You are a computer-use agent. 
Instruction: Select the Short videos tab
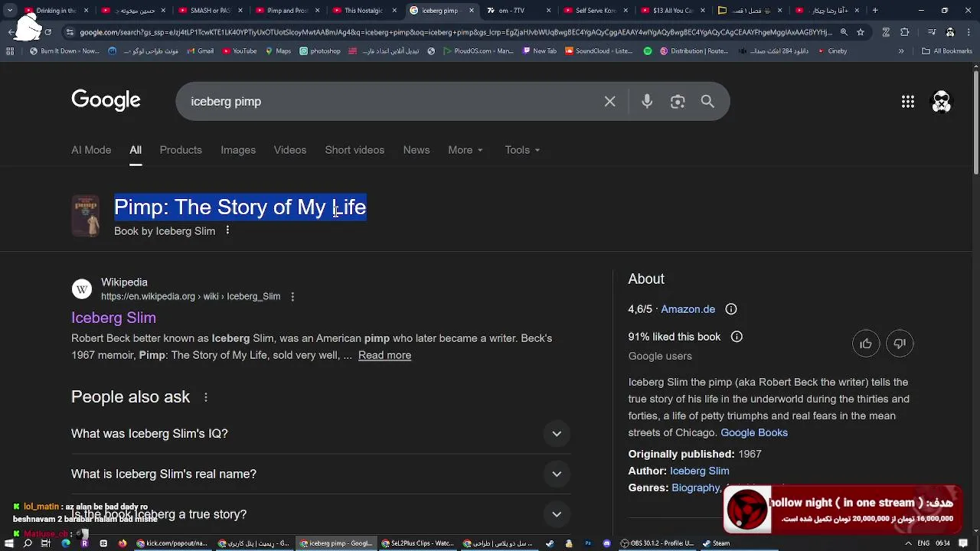[354, 150]
